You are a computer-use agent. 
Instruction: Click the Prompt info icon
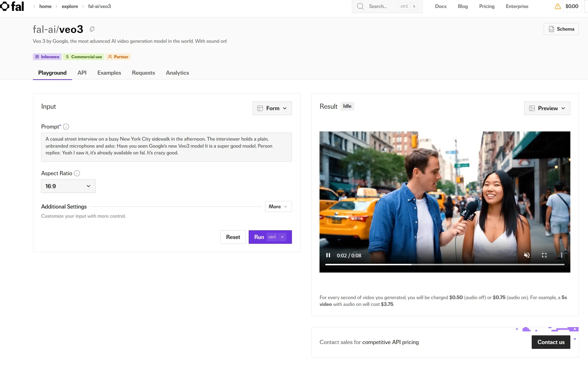[66, 127]
